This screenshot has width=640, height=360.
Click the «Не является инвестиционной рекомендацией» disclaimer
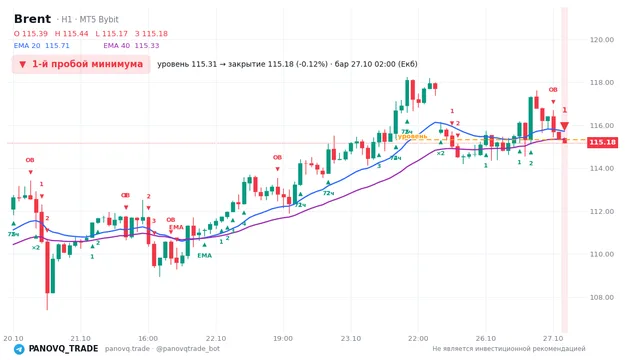509,349
